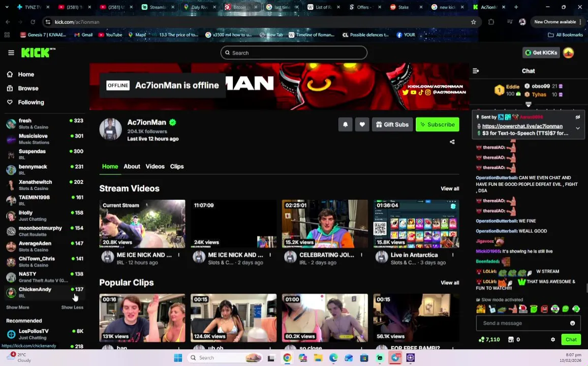This screenshot has width=588, height=366.
Task: Click Show More in followed channels
Action: 18,308
